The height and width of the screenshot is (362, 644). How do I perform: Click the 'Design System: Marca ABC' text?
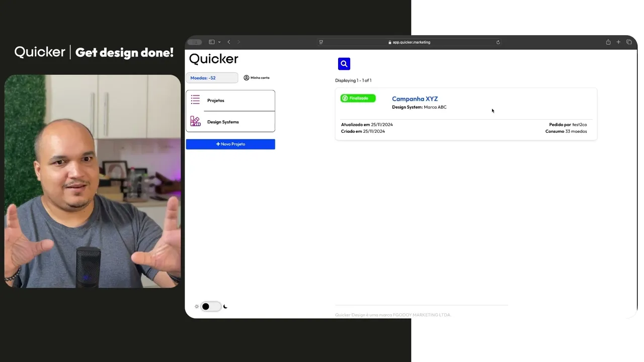[419, 107]
